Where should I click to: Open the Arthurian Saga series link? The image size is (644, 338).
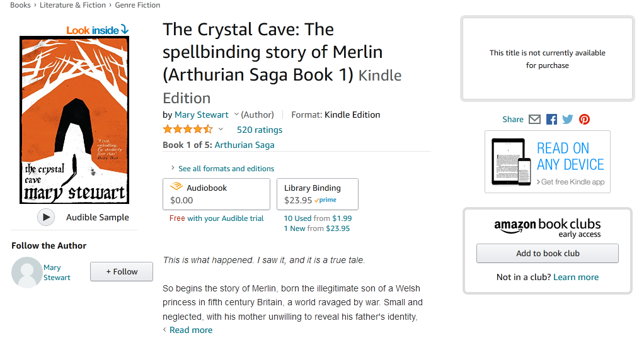point(244,145)
